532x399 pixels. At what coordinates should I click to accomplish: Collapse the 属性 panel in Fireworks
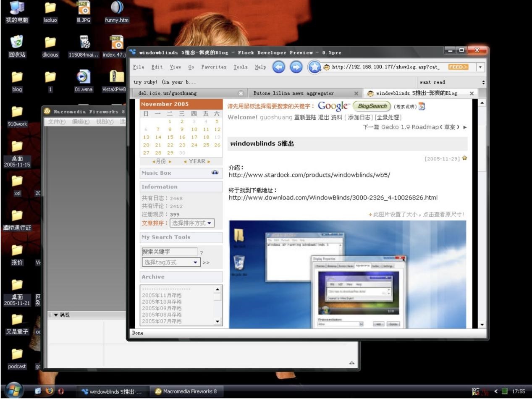pos(56,314)
